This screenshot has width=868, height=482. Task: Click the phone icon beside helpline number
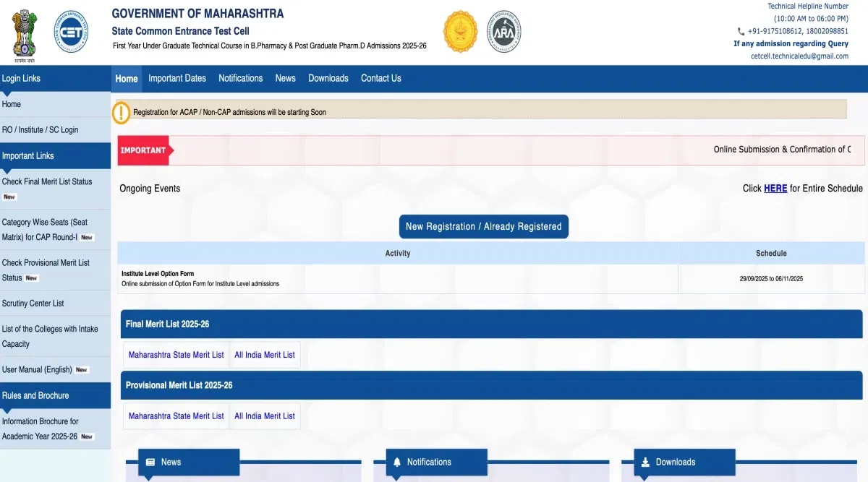(741, 32)
